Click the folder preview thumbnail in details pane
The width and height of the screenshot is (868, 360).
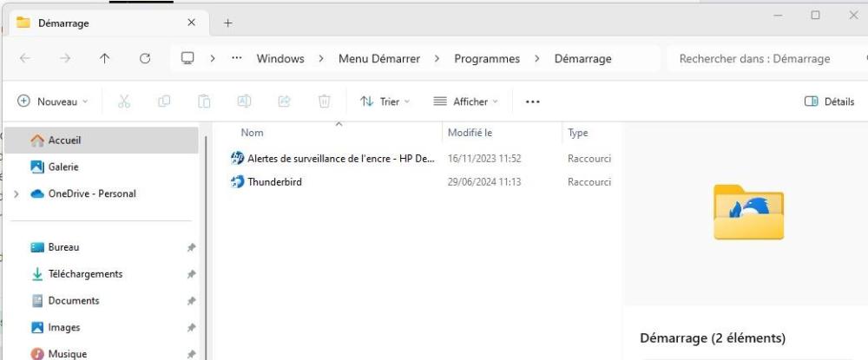[x=748, y=213]
